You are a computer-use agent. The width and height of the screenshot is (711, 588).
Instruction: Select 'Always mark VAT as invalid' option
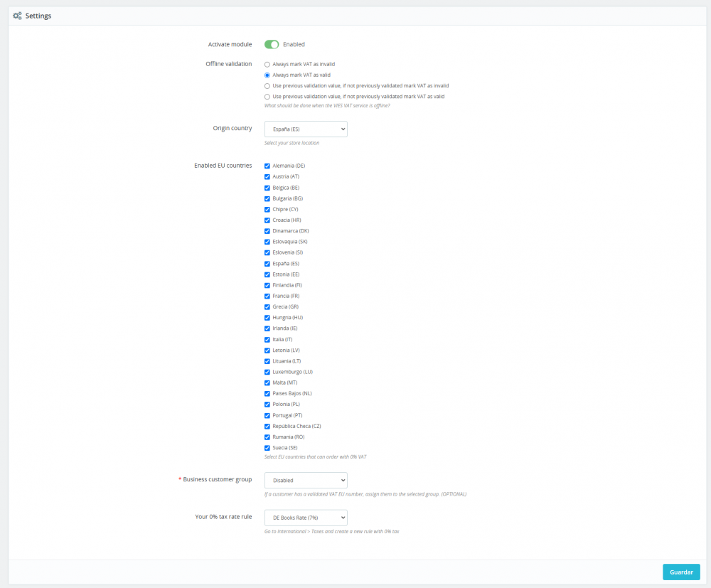coord(267,64)
